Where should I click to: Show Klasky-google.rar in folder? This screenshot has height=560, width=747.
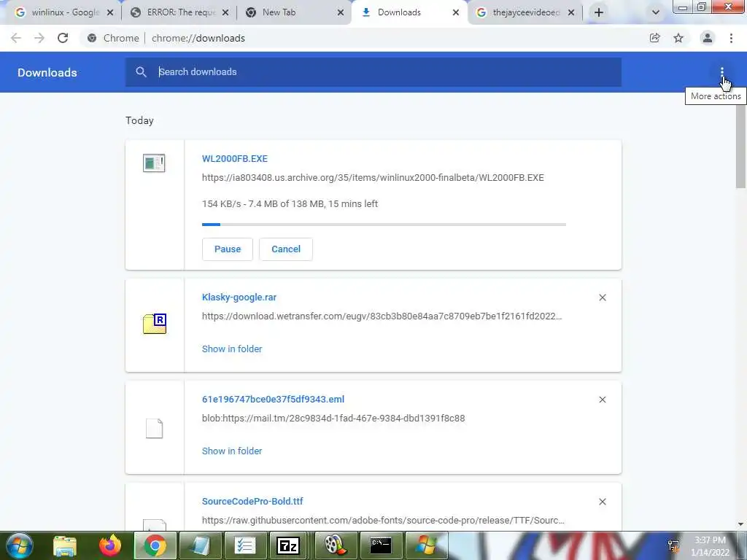point(232,349)
